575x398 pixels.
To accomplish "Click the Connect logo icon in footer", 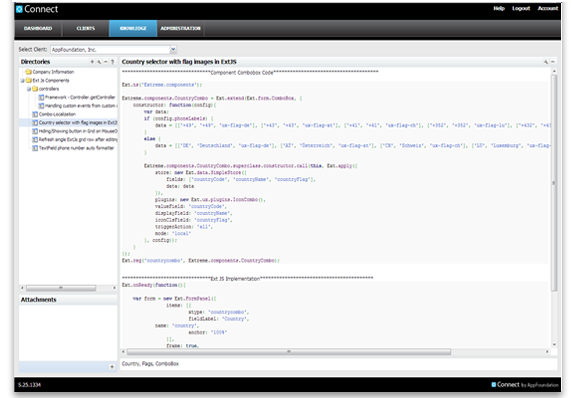I will [x=494, y=384].
